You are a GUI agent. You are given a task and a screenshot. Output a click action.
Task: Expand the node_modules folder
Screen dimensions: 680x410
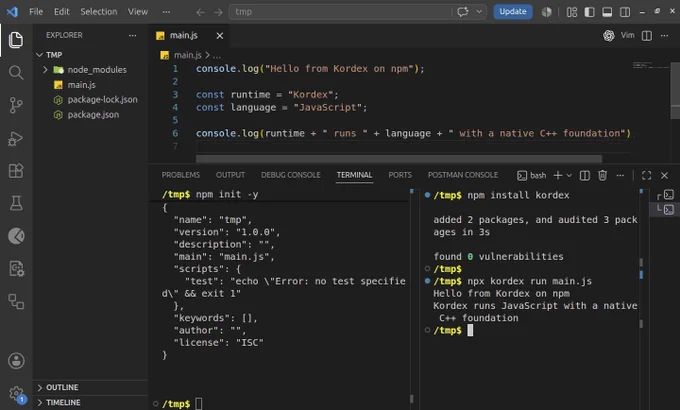(x=45, y=69)
